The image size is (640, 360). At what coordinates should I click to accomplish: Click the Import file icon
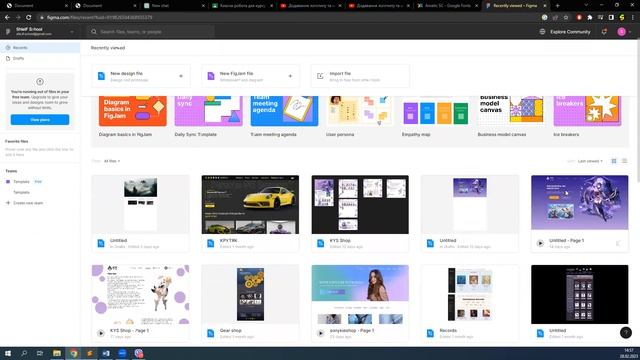(x=320, y=76)
